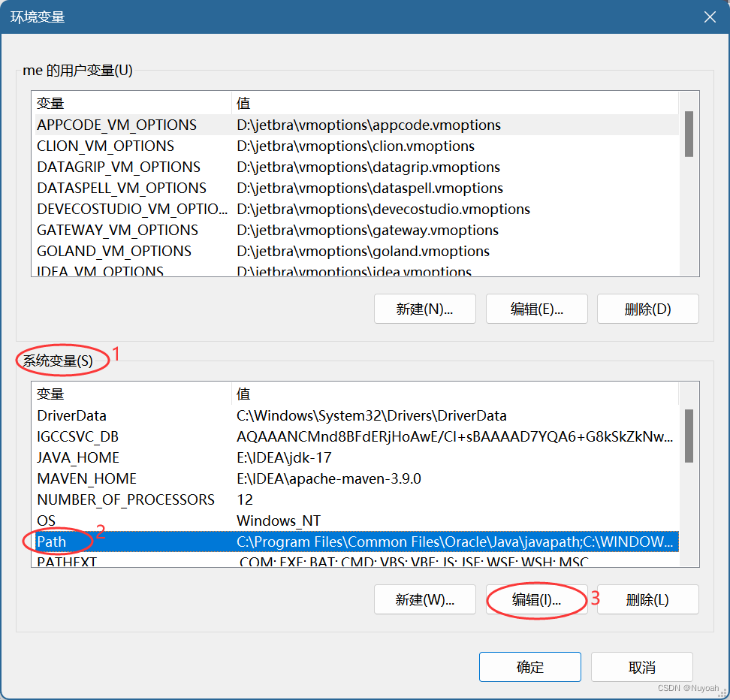Click 新建(N) to create a user variable
This screenshot has width=730, height=700.
[x=424, y=309]
